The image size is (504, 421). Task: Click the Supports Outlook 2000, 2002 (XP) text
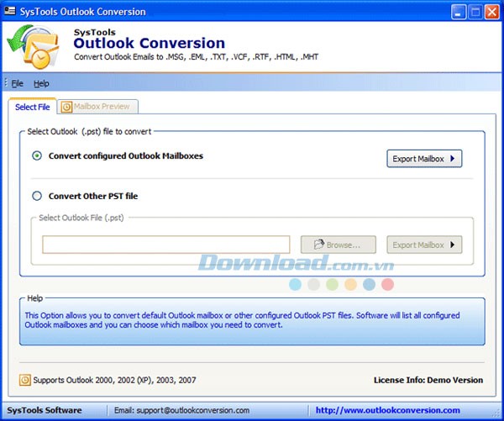(115, 380)
